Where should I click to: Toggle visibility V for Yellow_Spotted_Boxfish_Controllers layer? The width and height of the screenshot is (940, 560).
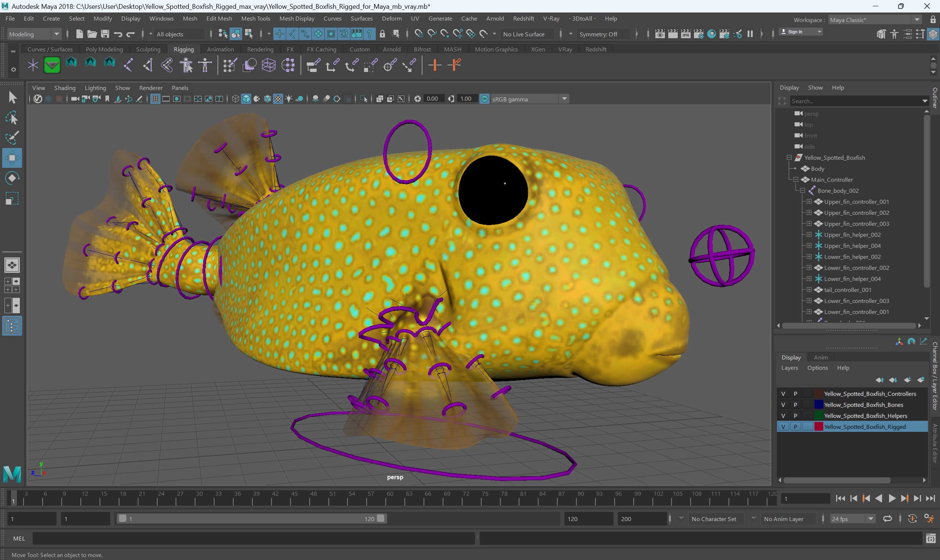[783, 393]
